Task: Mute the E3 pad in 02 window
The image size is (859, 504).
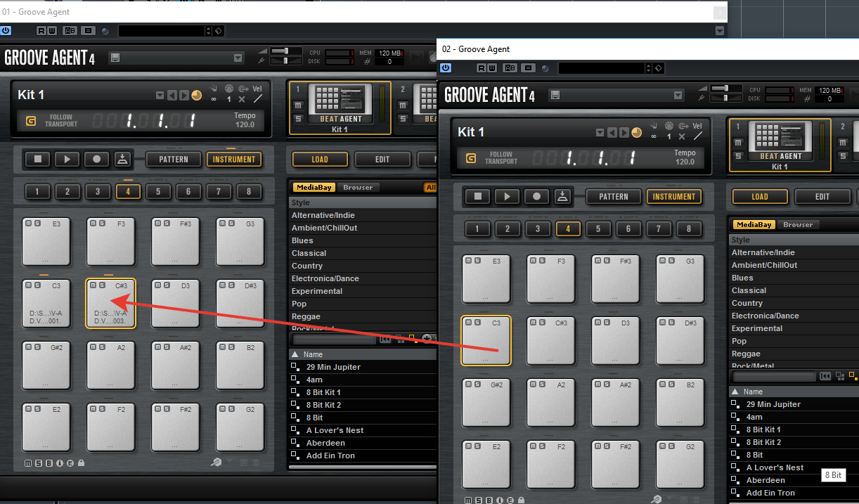Action: pyautogui.click(x=468, y=261)
